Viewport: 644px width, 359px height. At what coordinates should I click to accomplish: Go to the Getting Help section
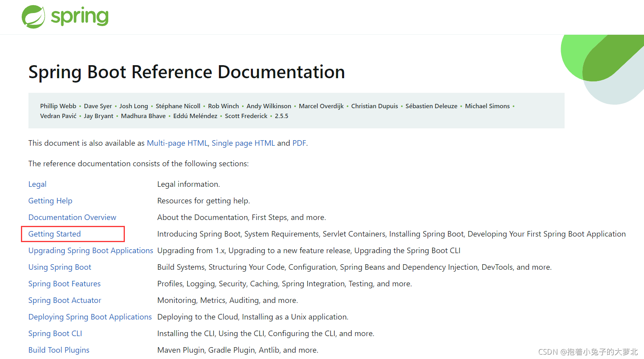[50, 201]
